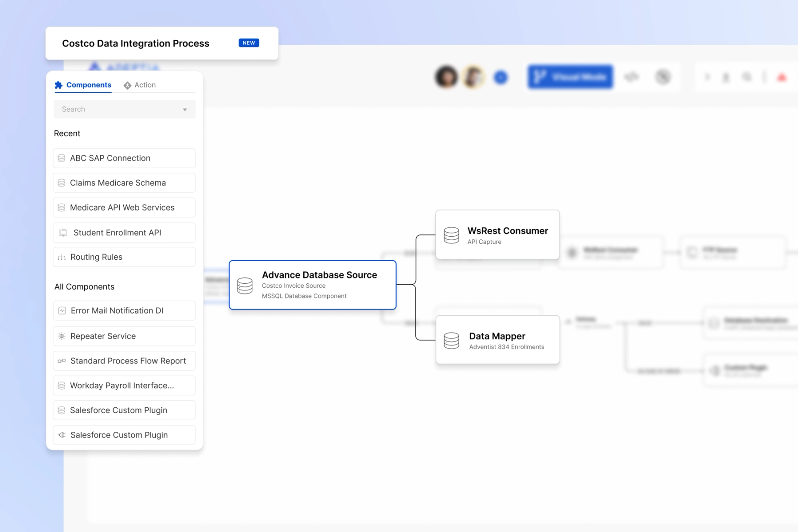
Task: Open the Action tab
Action: click(x=140, y=85)
